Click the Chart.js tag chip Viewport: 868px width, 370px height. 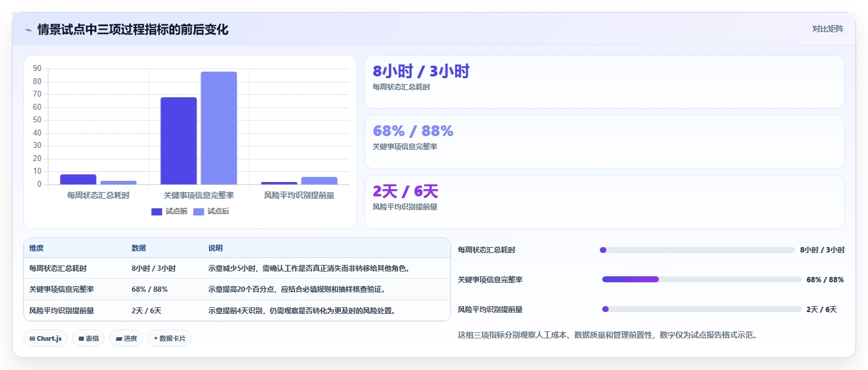tap(46, 338)
